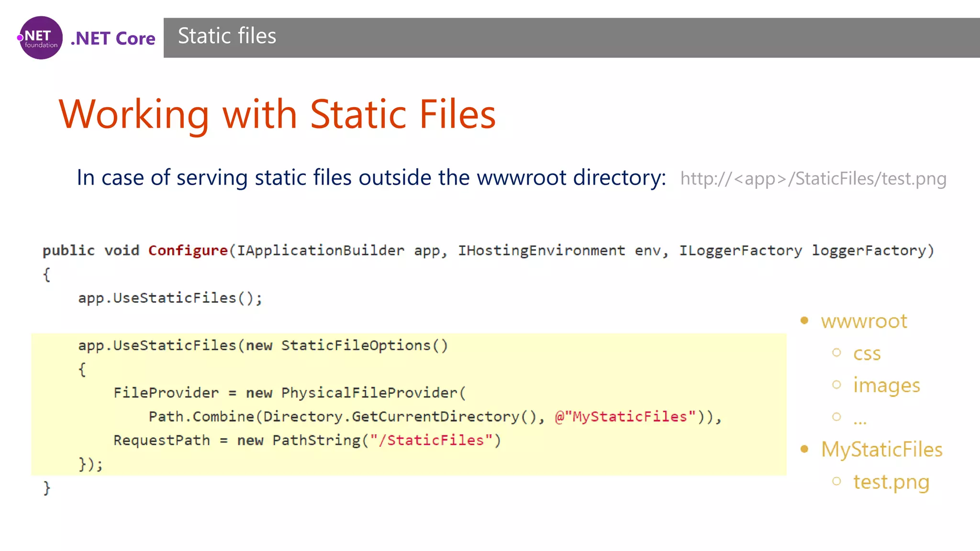Viewport: 980px width, 551px height.
Task: Click the test.png sub-bullet circle
Action: [x=836, y=481]
